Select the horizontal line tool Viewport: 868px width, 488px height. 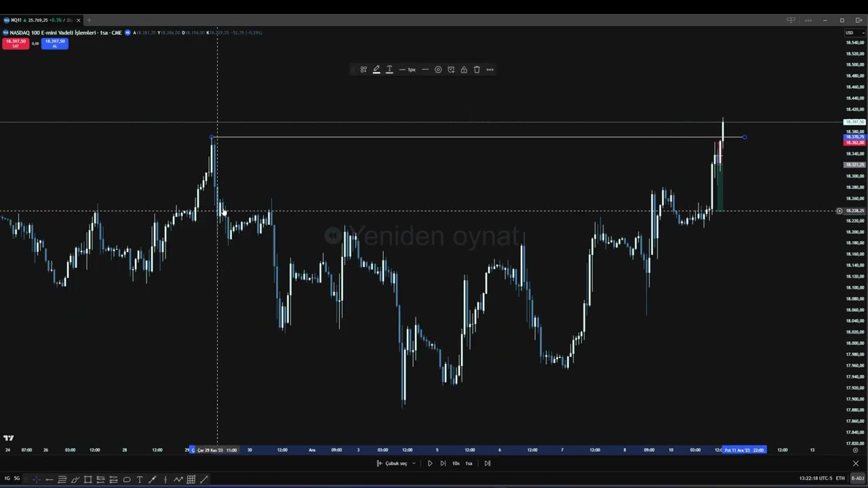(x=50, y=480)
